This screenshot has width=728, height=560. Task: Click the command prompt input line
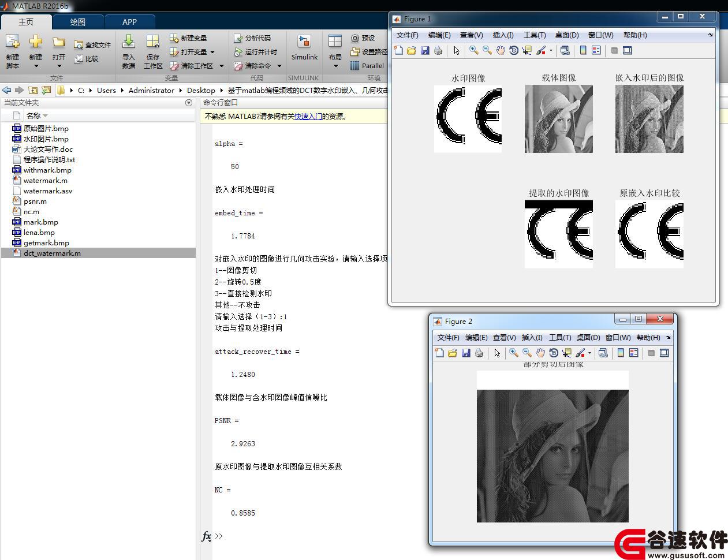300,536
